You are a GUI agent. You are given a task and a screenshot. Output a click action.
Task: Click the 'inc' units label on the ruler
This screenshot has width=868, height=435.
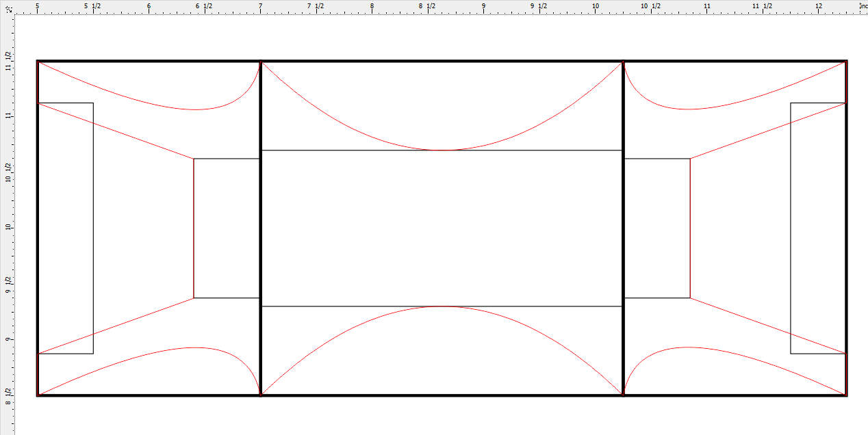(864, 6)
